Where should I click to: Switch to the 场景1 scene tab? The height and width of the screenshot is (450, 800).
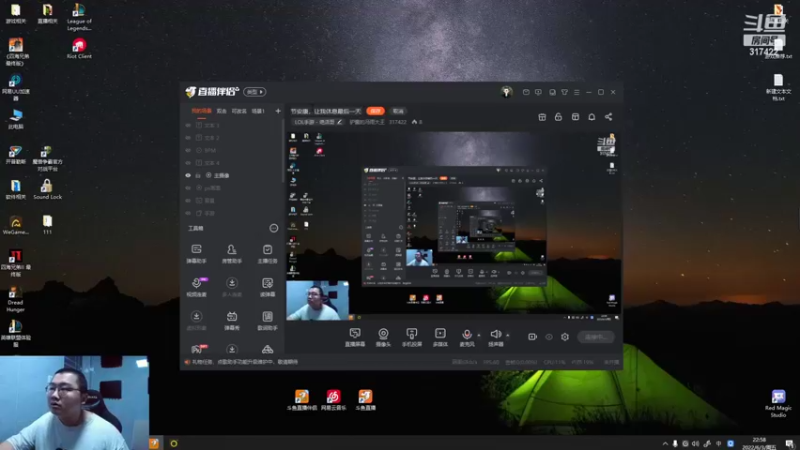tap(258, 111)
